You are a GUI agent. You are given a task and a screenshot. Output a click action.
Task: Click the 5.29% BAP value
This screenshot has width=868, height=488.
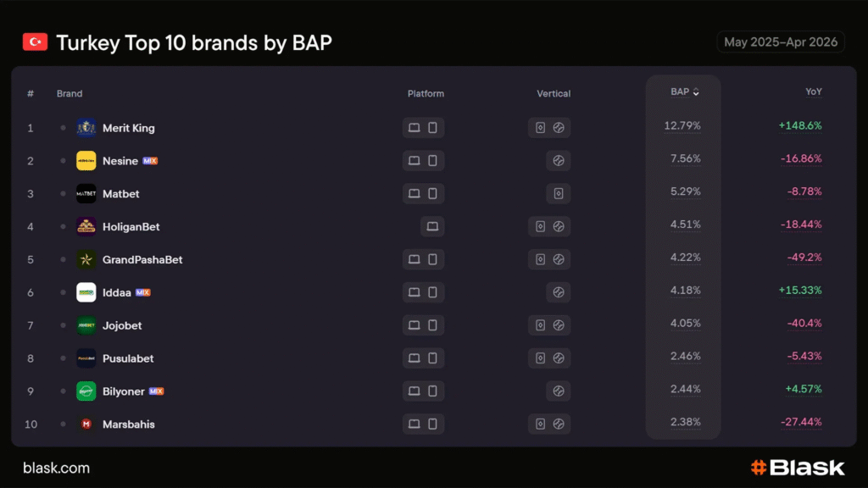click(685, 191)
